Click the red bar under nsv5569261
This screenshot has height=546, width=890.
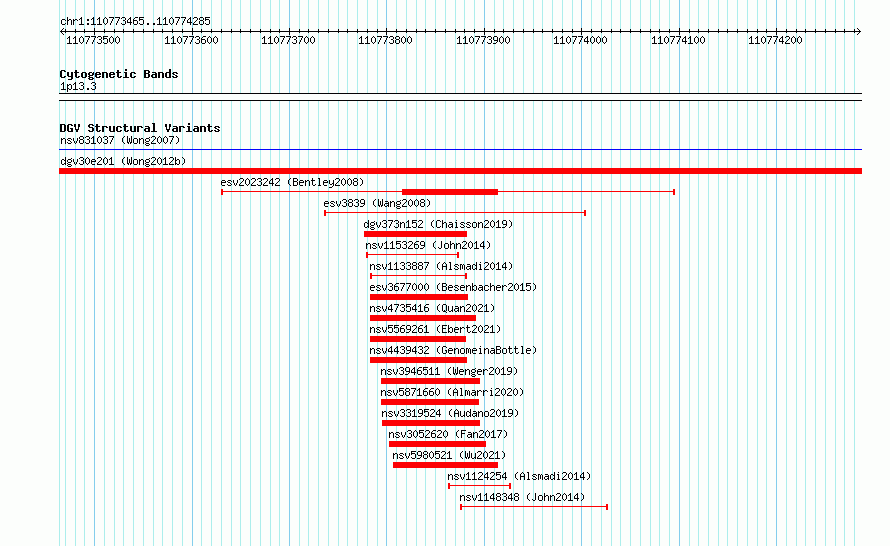tap(418, 339)
